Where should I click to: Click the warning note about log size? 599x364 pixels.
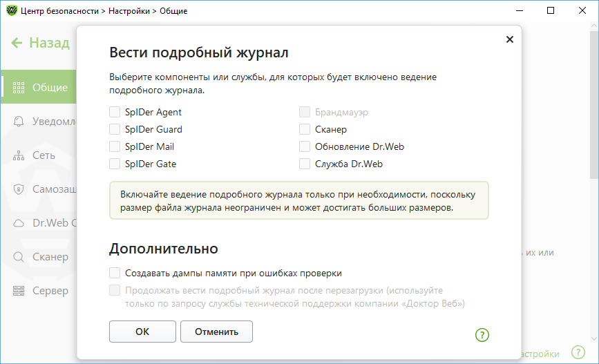pos(298,200)
